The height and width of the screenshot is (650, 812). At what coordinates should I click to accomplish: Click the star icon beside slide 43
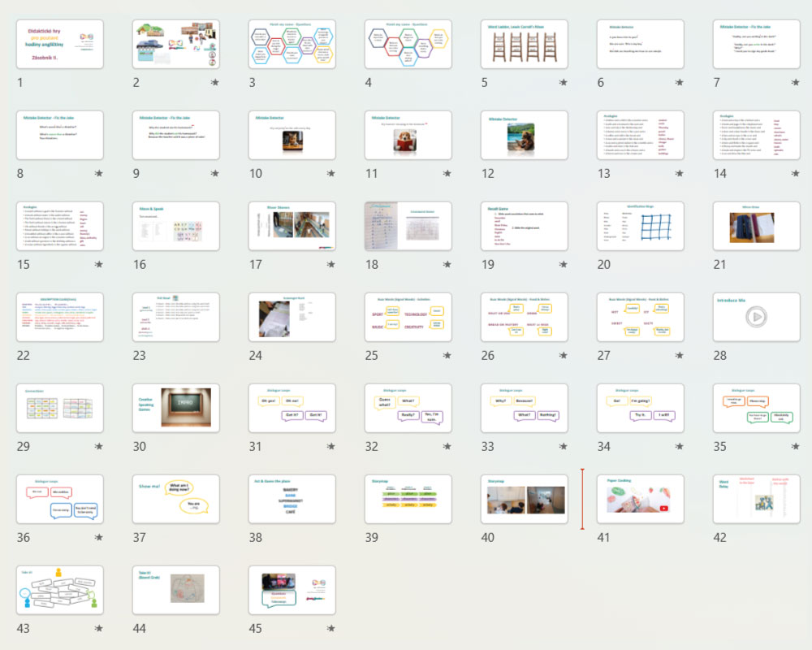coord(98,629)
